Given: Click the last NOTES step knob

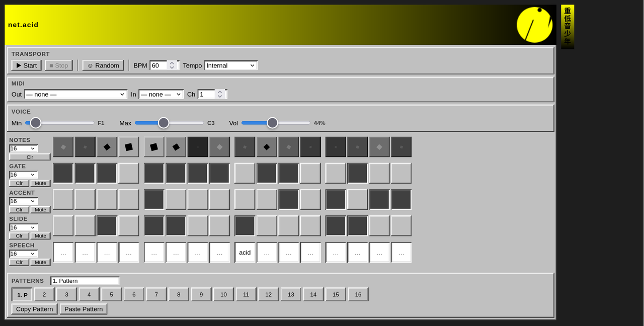Looking at the screenshot, I should (401, 147).
